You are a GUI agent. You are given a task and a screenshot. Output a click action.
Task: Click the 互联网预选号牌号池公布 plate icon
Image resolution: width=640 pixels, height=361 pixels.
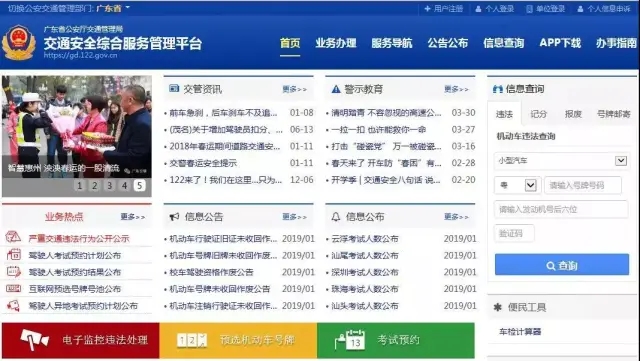pos(13,288)
